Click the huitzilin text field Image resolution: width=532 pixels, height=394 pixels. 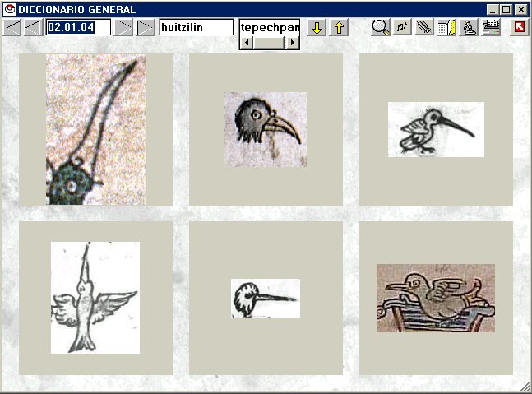[x=196, y=27]
